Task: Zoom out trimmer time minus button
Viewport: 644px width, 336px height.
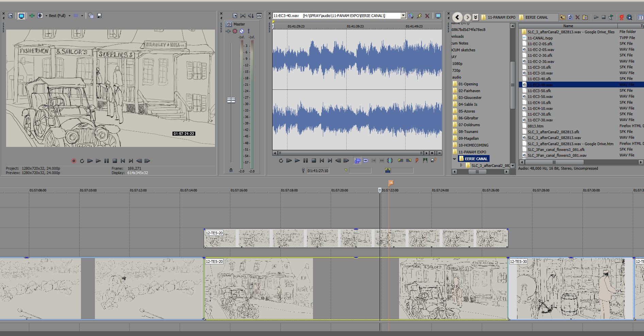Action: coord(439,153)
